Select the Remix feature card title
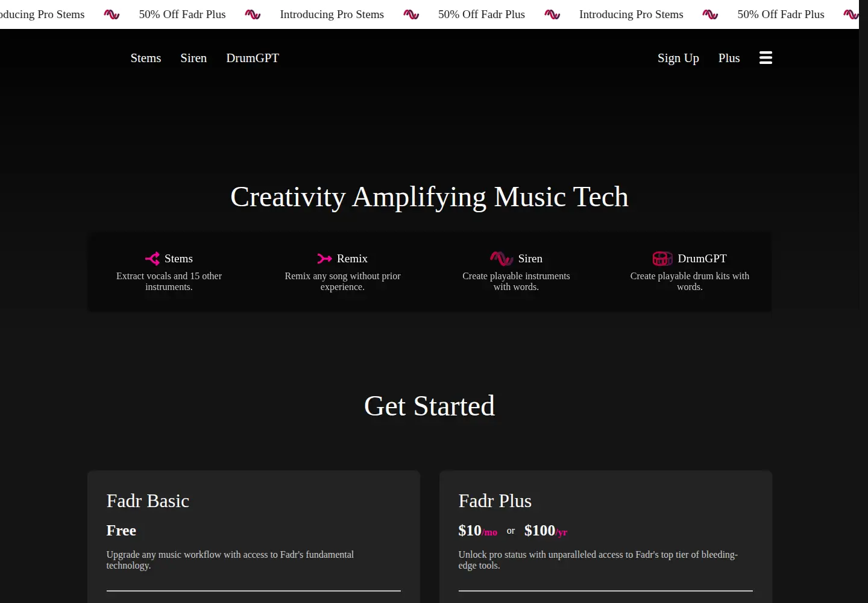The width and height of the screenshot is (868, 603). tap(352, 259)
